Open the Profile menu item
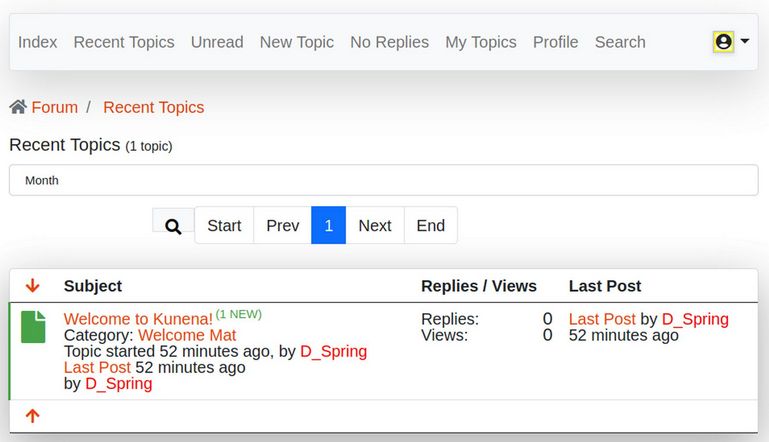Image resolution: width=769 pixels, height=442 pixels. pos(555,42)
